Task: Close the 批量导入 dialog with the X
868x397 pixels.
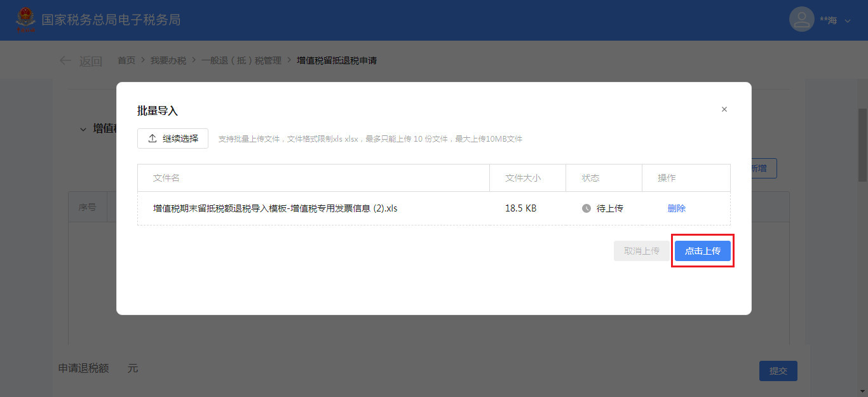Action: coord(724,109)
